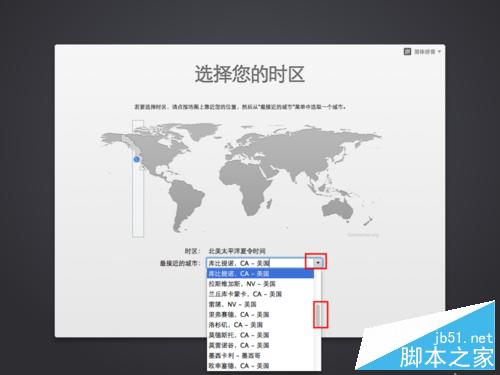The image size is (500, 375).
Task: Choose 莫雷诺谷, CA - 美国 city option
Action: (260, 345)
